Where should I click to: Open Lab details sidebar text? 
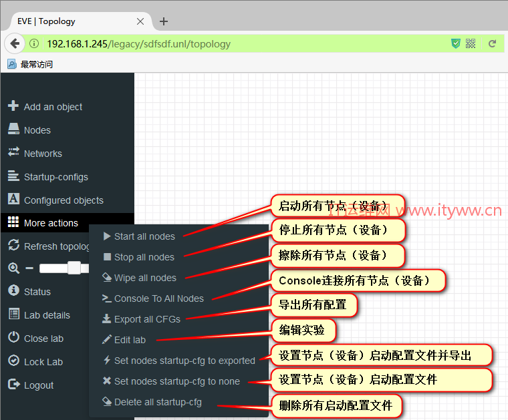point(47,315)
